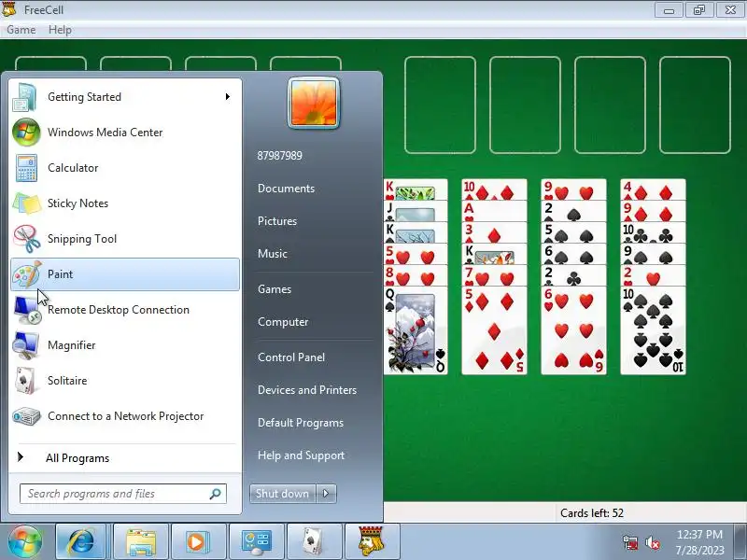Open Windows Explorer folder taskbar icon

coord(141,542)
